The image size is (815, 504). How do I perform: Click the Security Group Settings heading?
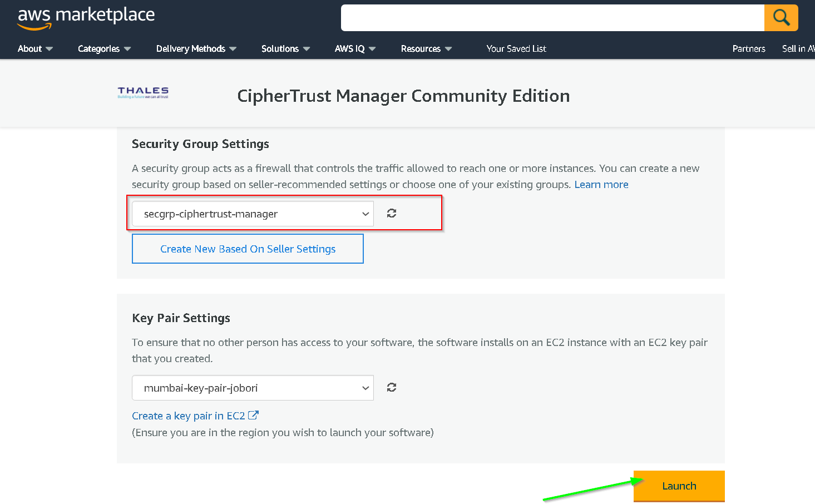pyautogui.click(x=200, y=144)
